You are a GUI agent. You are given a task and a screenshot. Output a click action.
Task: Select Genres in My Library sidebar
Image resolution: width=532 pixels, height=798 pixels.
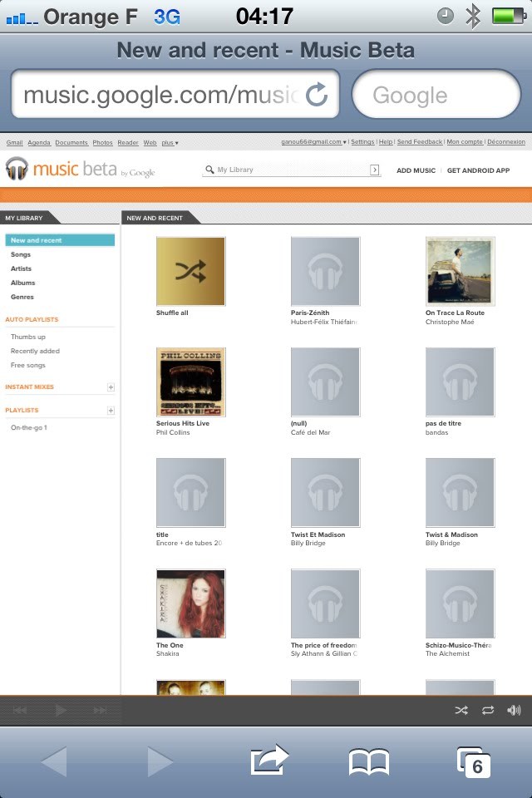22,297
